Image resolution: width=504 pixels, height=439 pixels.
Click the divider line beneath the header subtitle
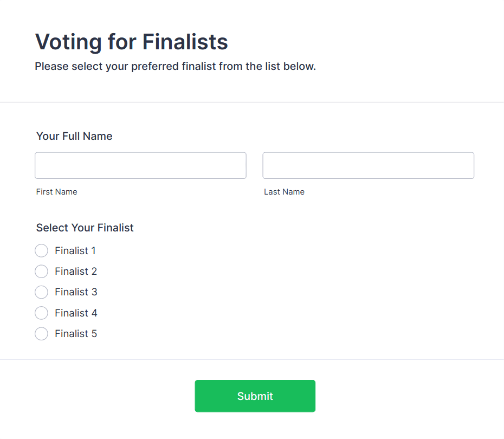coord(252,102)
